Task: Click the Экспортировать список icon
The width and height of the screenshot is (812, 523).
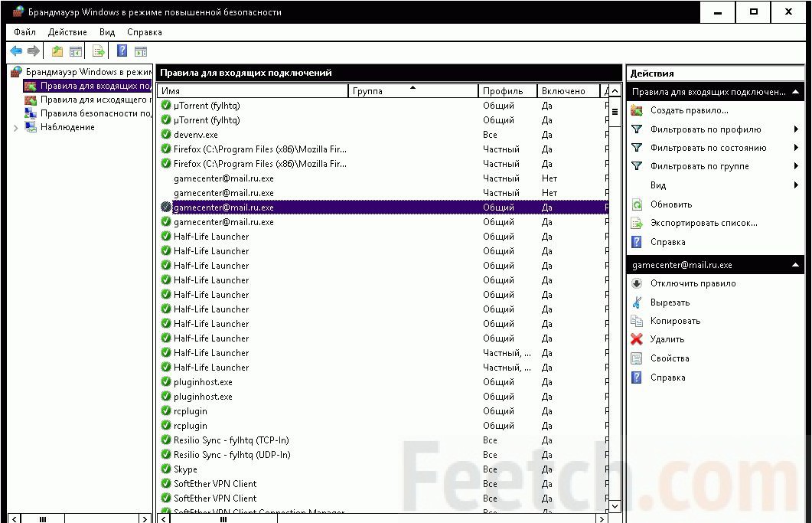Action: click(x=637, y=224)
